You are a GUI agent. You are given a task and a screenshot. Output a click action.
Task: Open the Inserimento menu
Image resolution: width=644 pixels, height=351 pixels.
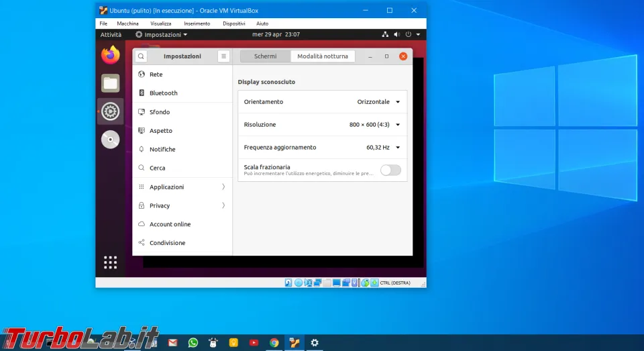[x=197, y=23]
